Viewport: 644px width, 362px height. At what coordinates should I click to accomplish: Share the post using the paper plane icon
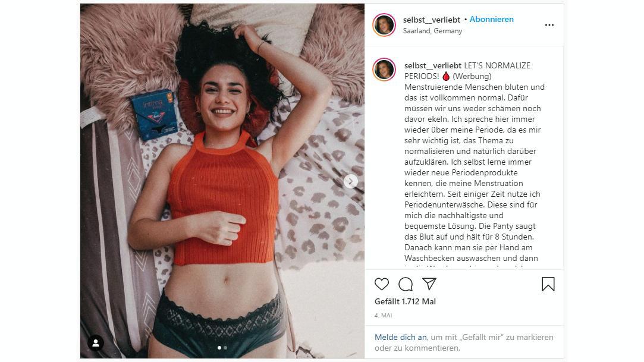[x=429, y=284]
